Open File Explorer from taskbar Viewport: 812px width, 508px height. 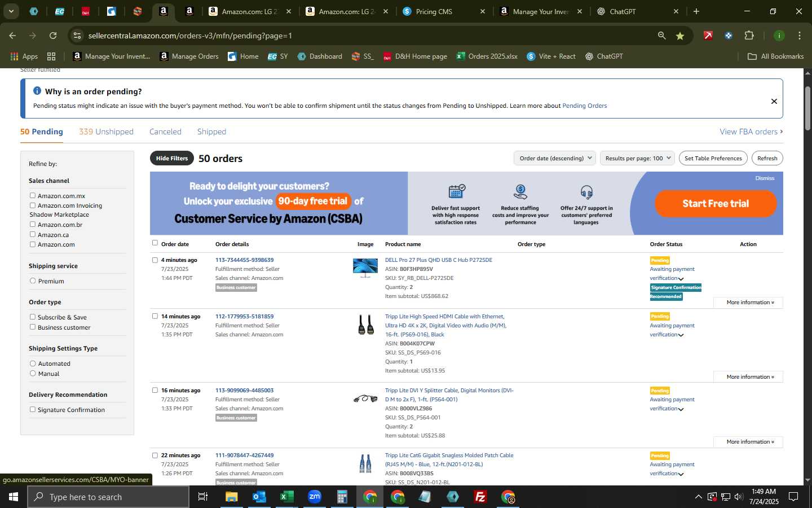point(232,497)
